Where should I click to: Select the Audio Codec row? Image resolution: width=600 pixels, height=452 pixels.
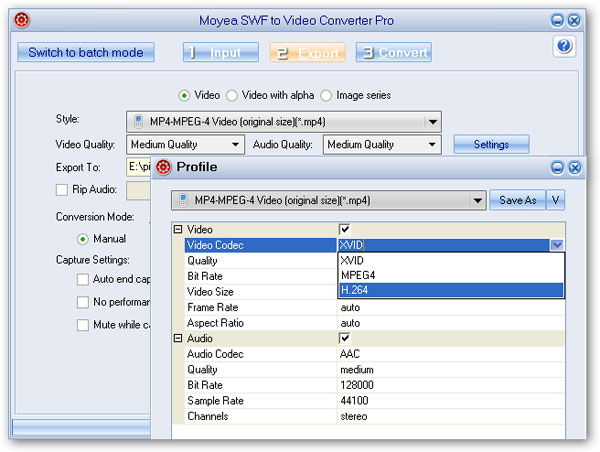click(x=260, y=354)
